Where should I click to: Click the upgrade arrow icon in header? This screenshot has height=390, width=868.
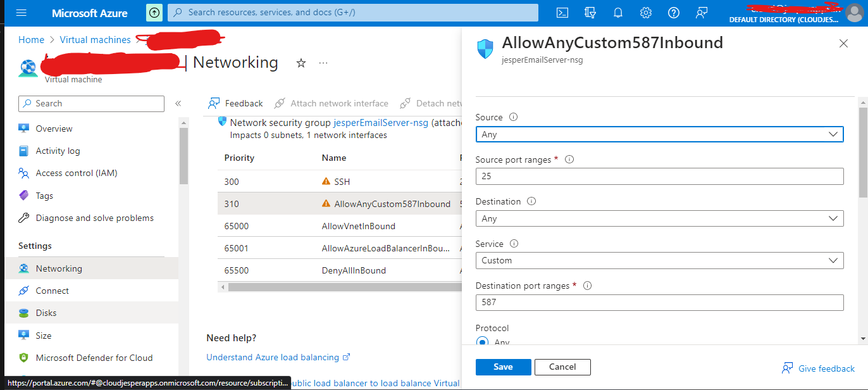[x=154, y=13]
